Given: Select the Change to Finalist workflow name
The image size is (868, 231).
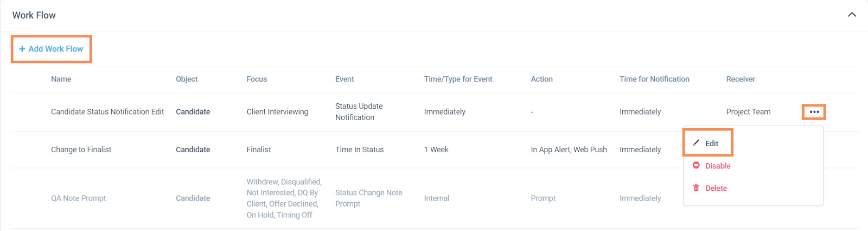Looking at the screenshot, I should (x=81, y=149).
